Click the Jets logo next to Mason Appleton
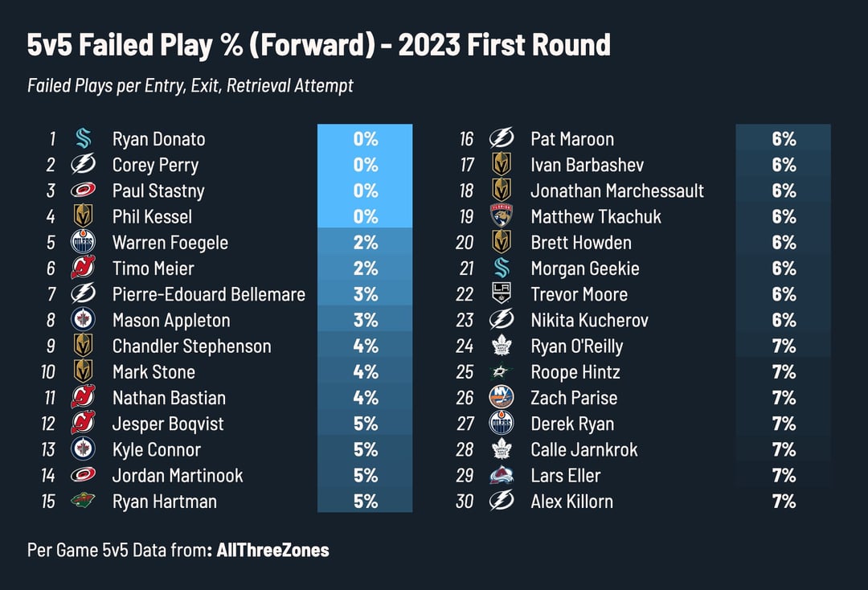This screenshot has height=590, width=868. pos(83,320)
